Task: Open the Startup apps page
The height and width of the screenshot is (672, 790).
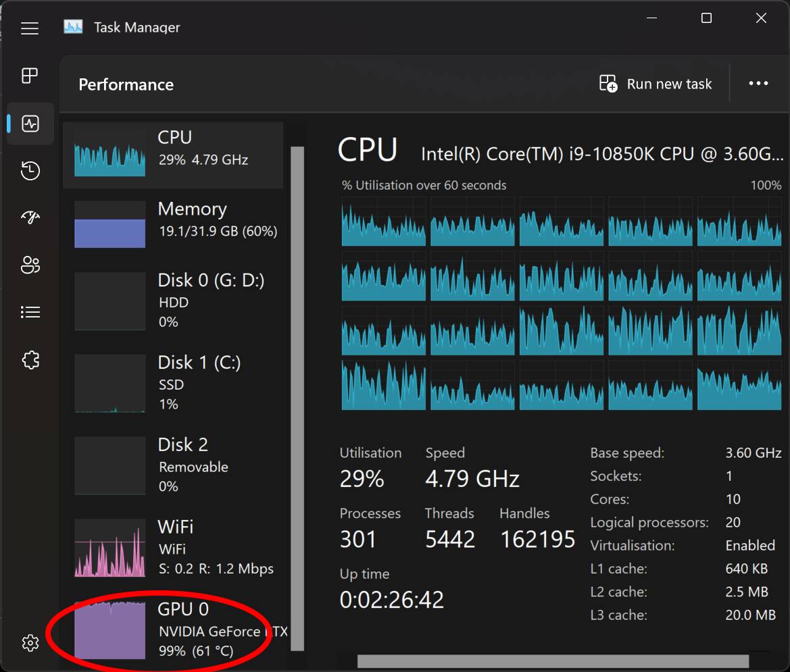Action: point(30,217)
